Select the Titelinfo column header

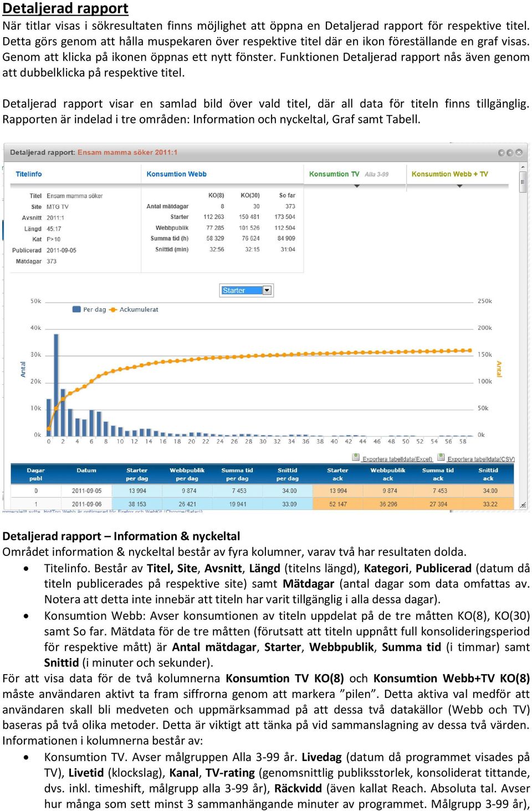29,174
